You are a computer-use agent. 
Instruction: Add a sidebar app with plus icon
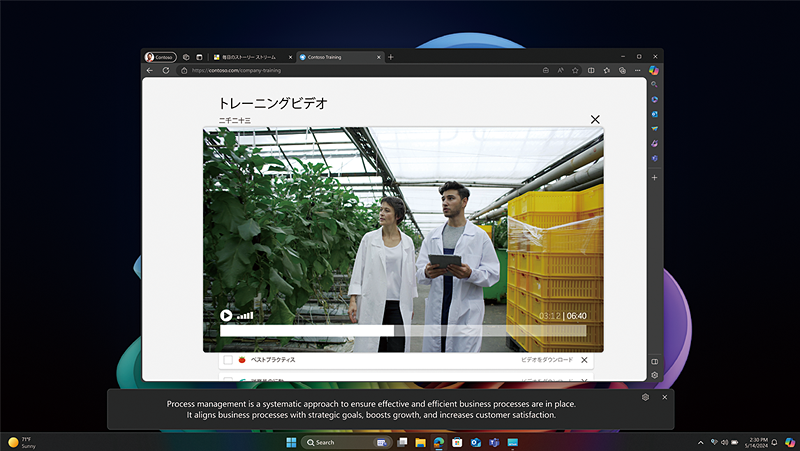pyautogui.click(x=654, y=178)
